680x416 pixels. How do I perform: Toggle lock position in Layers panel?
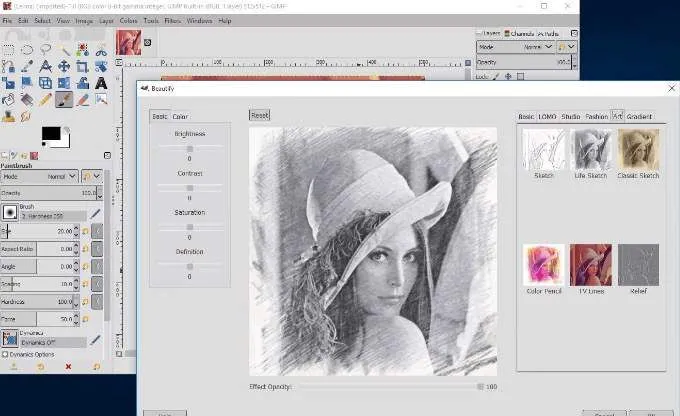click(x=508, y=76)
